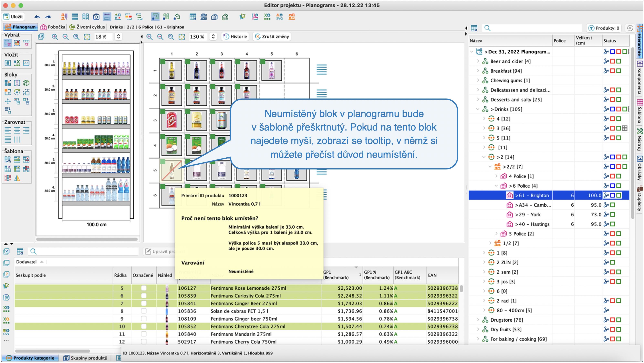This screenshot has height=363, width=644.
Task: Switch to the Pobočka tab
Action: pos(53,27)
